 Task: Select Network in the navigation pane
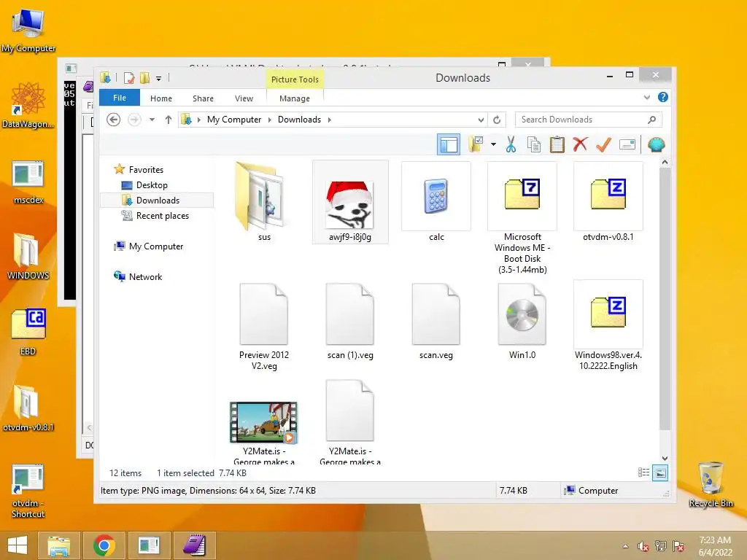(138, 276)
